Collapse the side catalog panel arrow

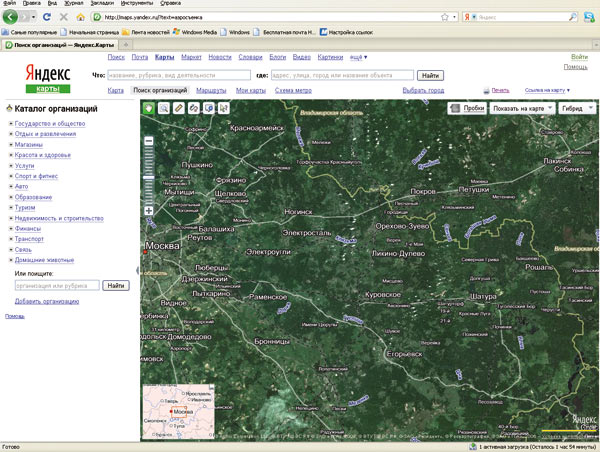pyautogui.click(x=137, y=270)
